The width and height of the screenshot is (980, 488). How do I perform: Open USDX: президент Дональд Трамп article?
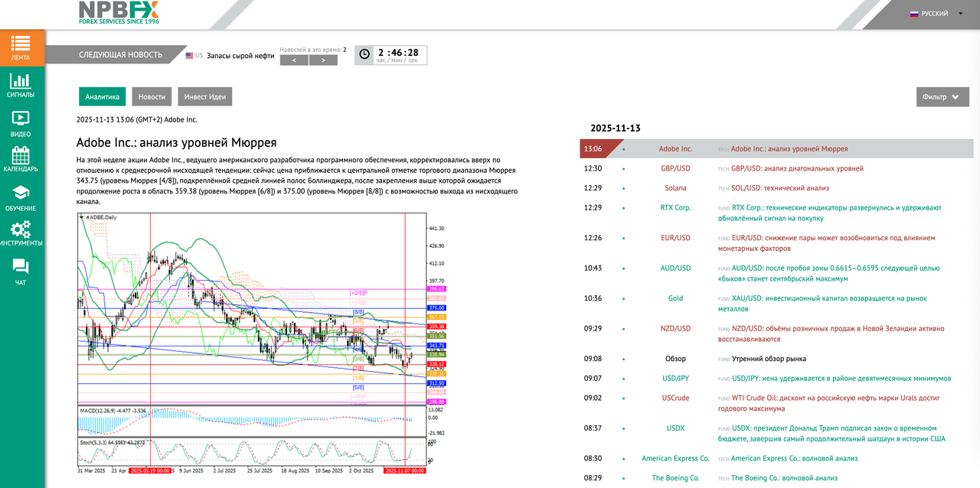[x=832, y=434]
